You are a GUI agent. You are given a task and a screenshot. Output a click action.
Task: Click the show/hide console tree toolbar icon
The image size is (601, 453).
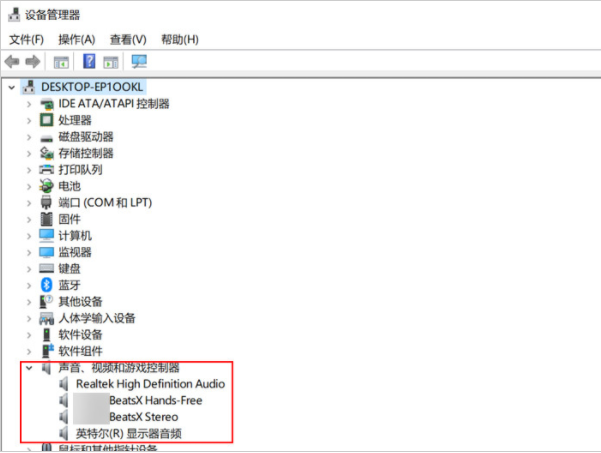[61, 62]
